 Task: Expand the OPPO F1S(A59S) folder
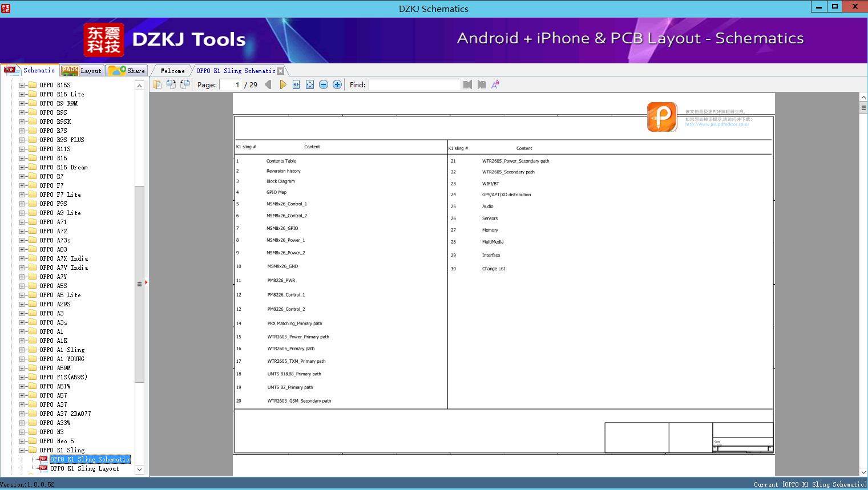[x=22, y=377]
